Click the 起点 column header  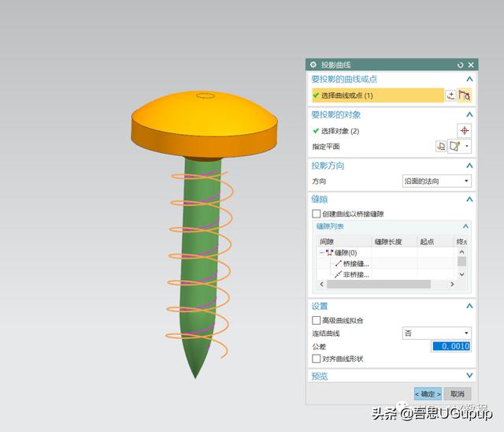pyautogui.click(x=435, y=241)
